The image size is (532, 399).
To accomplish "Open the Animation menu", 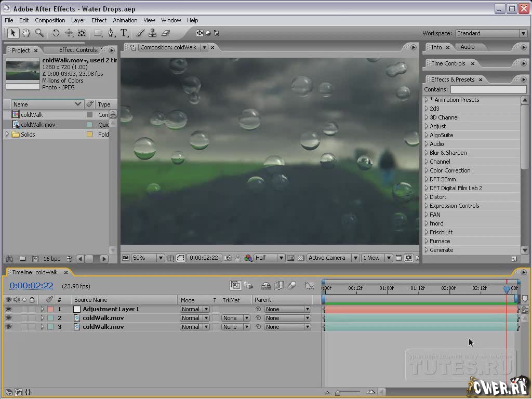I will 125,20.
